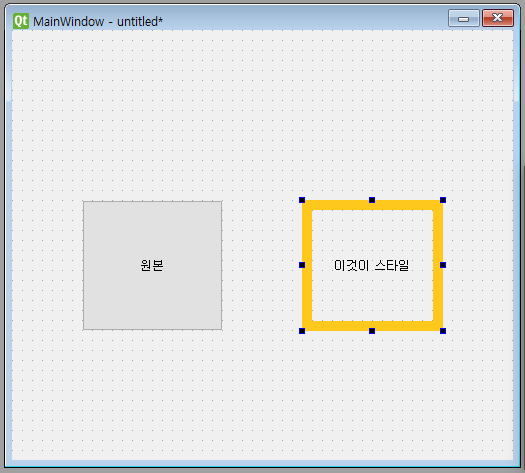Close the MainWindow form window
525x473 pixels.
(x=498, y=18)
